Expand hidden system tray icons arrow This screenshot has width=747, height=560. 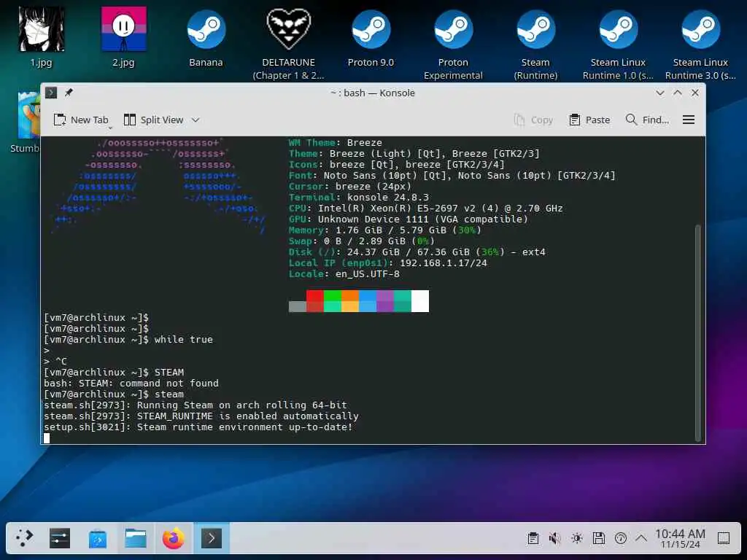point(641,538)
